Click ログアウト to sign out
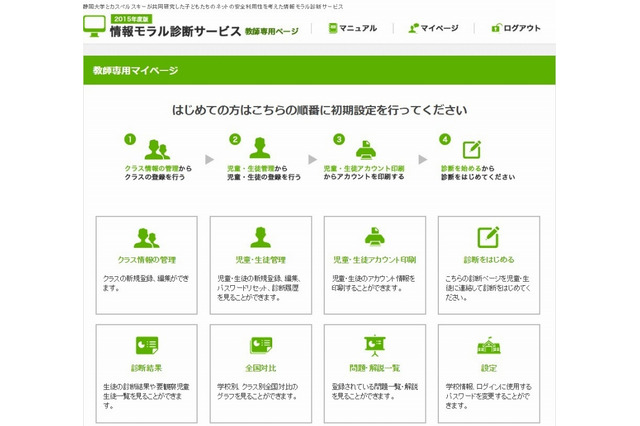The height and width of the screenshot is (426, 640). click(x=516, y=28)
